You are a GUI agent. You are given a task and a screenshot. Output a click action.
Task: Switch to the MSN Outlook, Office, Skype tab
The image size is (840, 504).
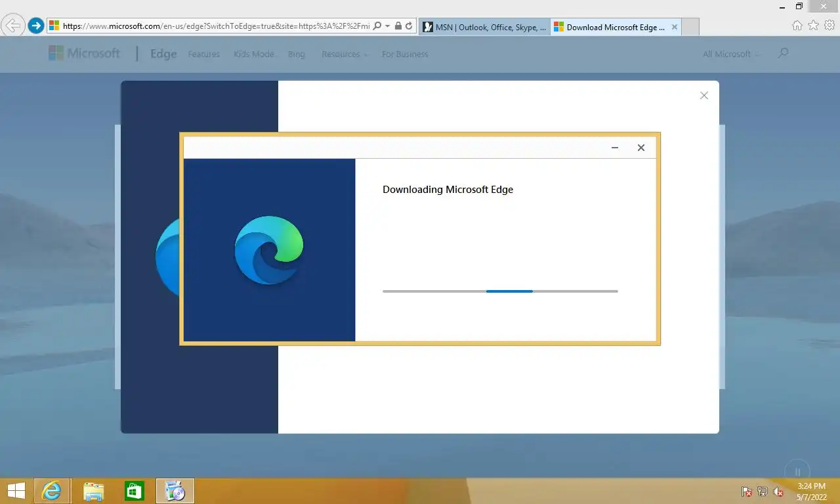[484, 27]
